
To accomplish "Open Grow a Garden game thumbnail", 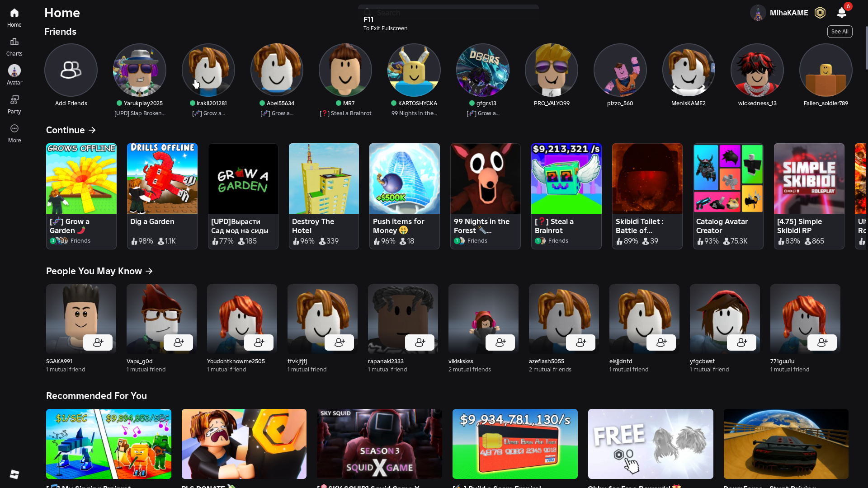I will click(81, 178).
